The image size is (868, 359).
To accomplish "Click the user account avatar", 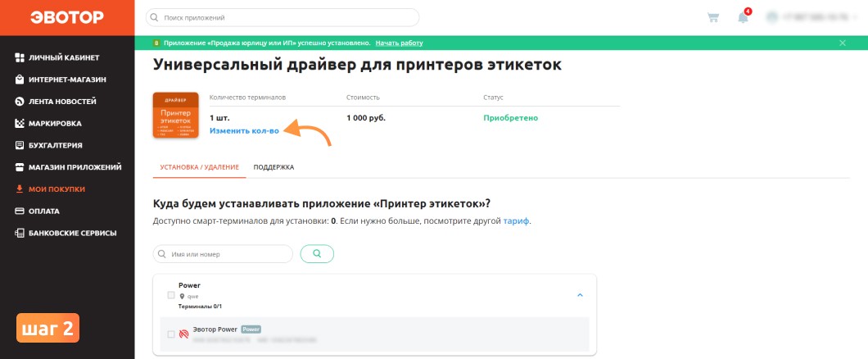I will pos(771,18).
